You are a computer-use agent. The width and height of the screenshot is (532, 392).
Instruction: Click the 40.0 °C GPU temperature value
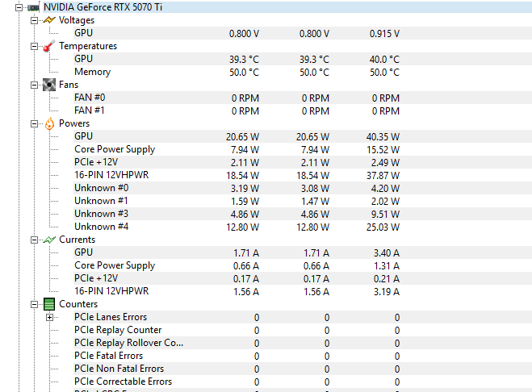pos(384,60)
